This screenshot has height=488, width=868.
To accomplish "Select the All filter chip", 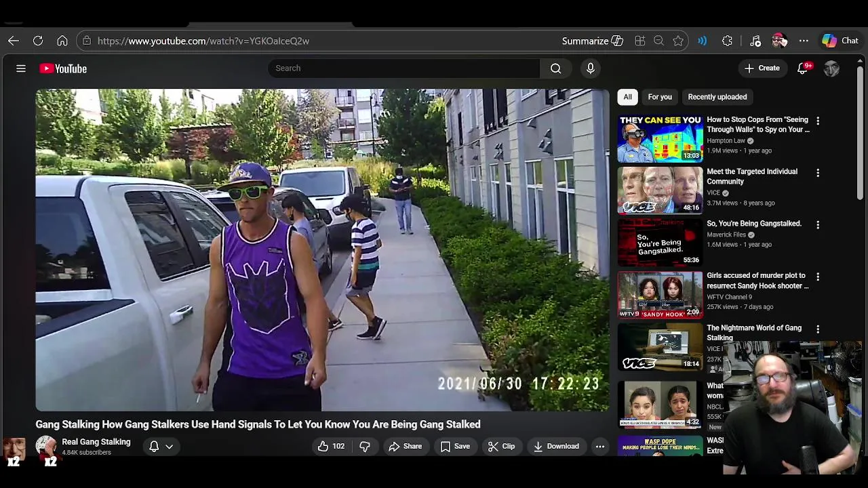I will tap(627, 97).
